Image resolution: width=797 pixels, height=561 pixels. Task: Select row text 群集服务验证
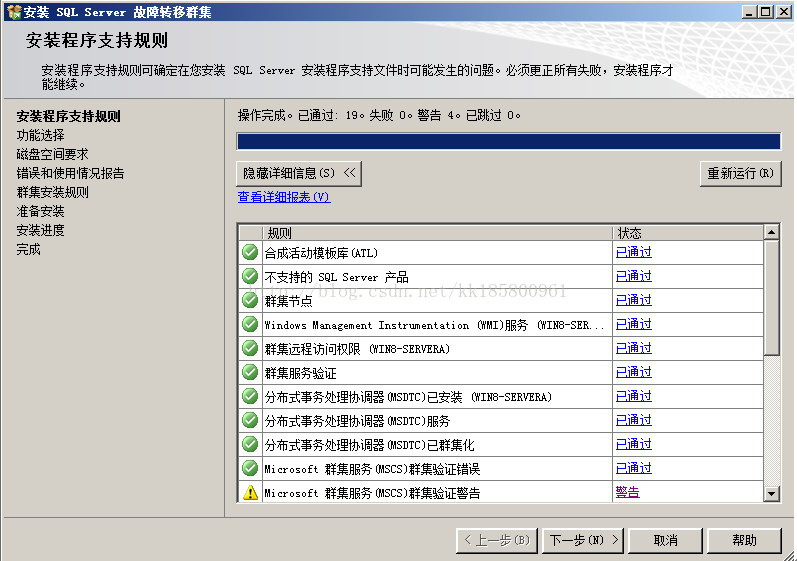300,373
